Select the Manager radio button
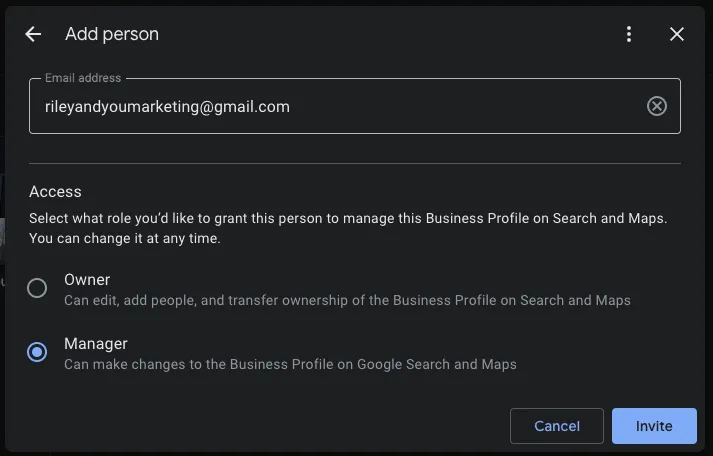Screen dimensions: 713x456 [x=37, y=352]
